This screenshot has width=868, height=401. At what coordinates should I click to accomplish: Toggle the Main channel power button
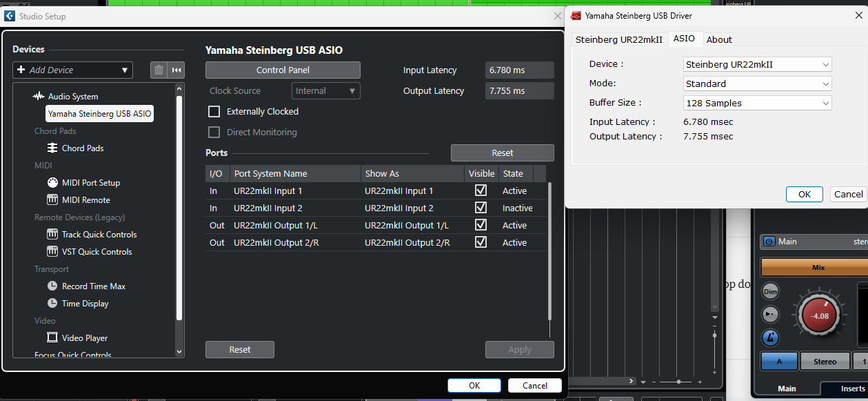click(x=769, y=242)
